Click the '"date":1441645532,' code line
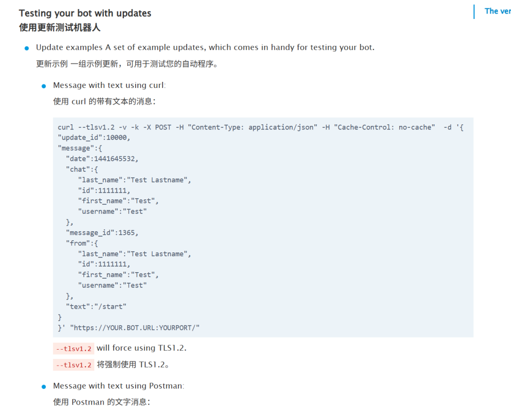 [x=102, y=159]
